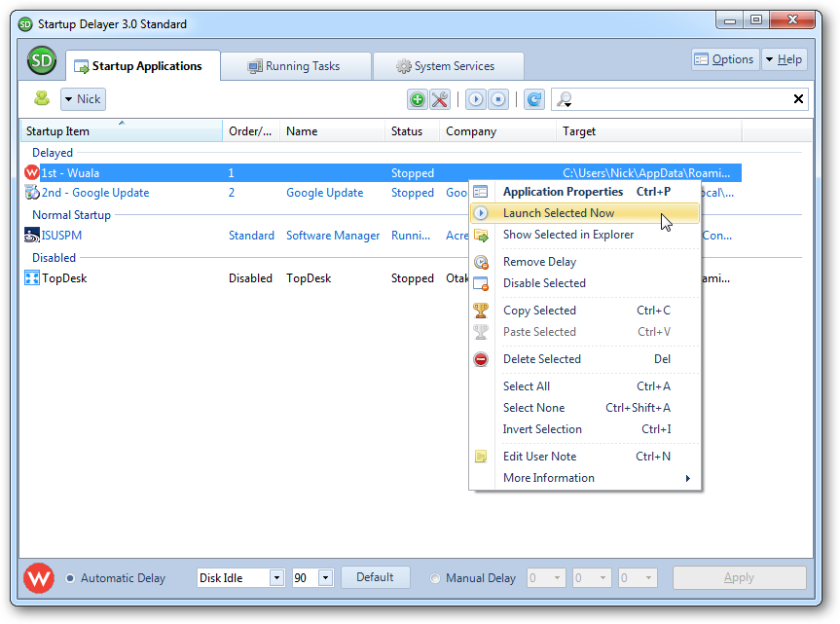Choose Application Properties from context menu

[586, 192]
